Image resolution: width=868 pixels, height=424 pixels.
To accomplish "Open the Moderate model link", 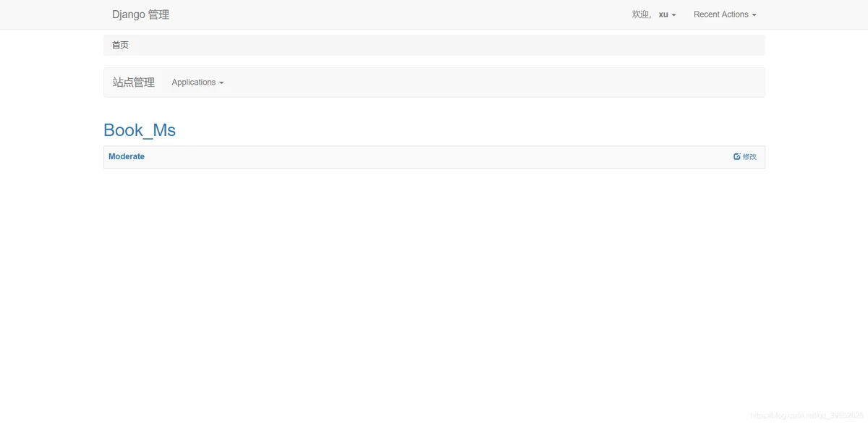I will point(127,156).
